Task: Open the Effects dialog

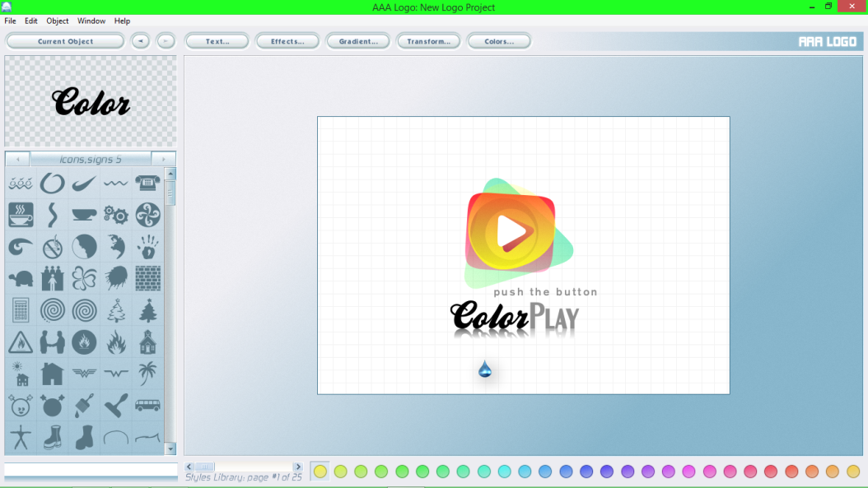Action: (x=287, y=40)
